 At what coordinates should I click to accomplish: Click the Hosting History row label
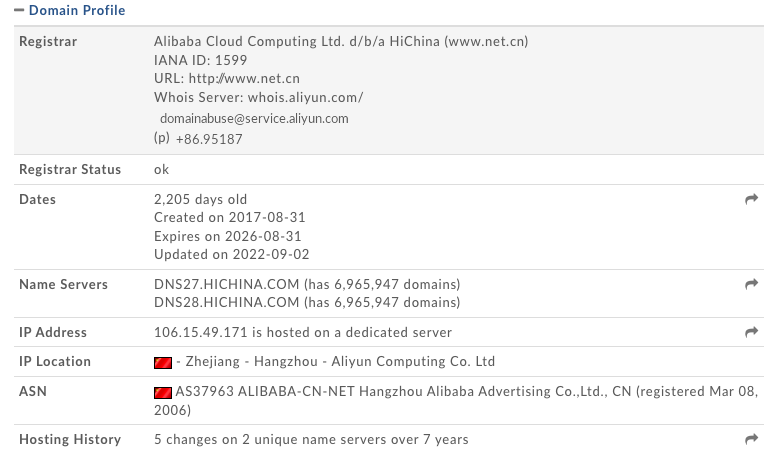click(x=70, y=439)
